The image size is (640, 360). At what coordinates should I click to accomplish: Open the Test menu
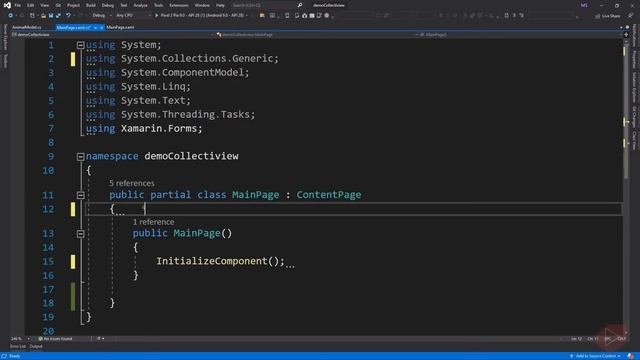coord(124,5)
